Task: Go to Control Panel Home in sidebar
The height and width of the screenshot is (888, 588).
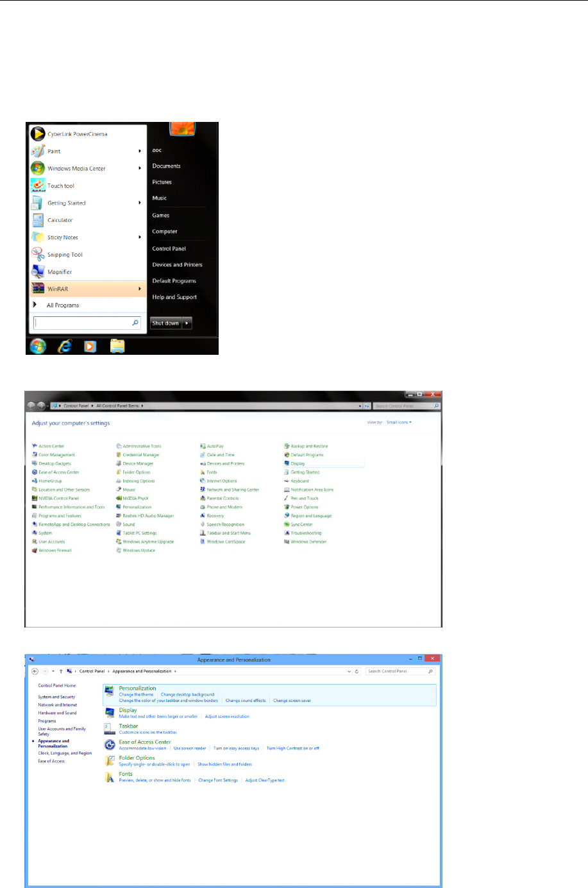Action: click(x=57, y=685)
